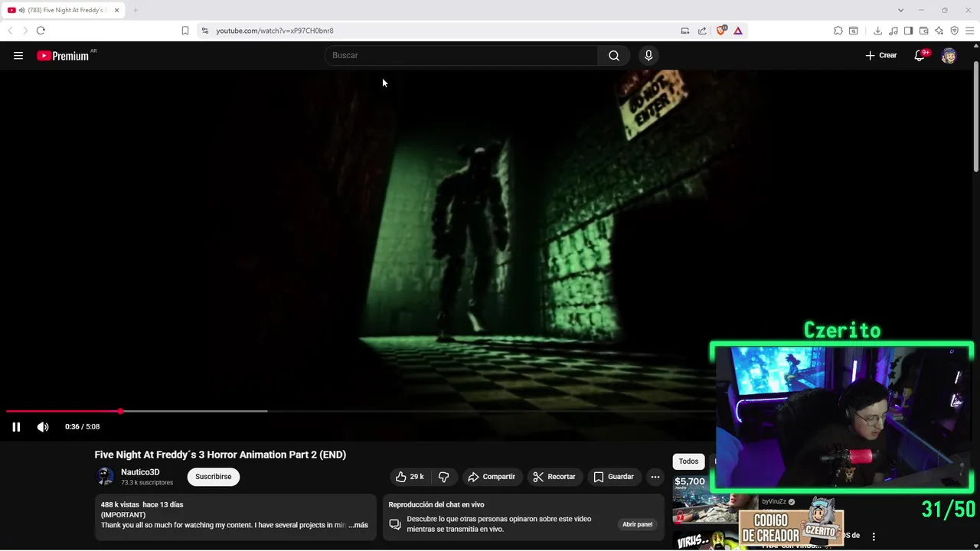Like the video with thumbs up
The width and height of the screenshot is (980, 551).
(x=410, y=477)
